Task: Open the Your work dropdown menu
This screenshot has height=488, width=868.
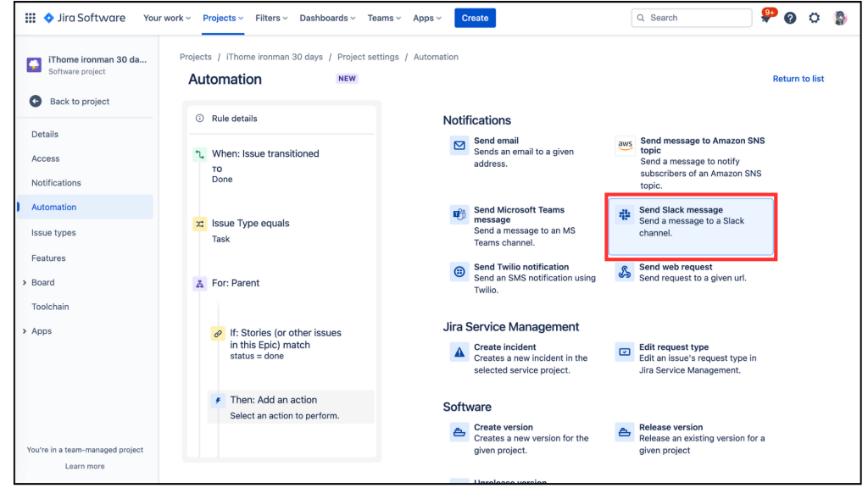Action: pos(167,18)
